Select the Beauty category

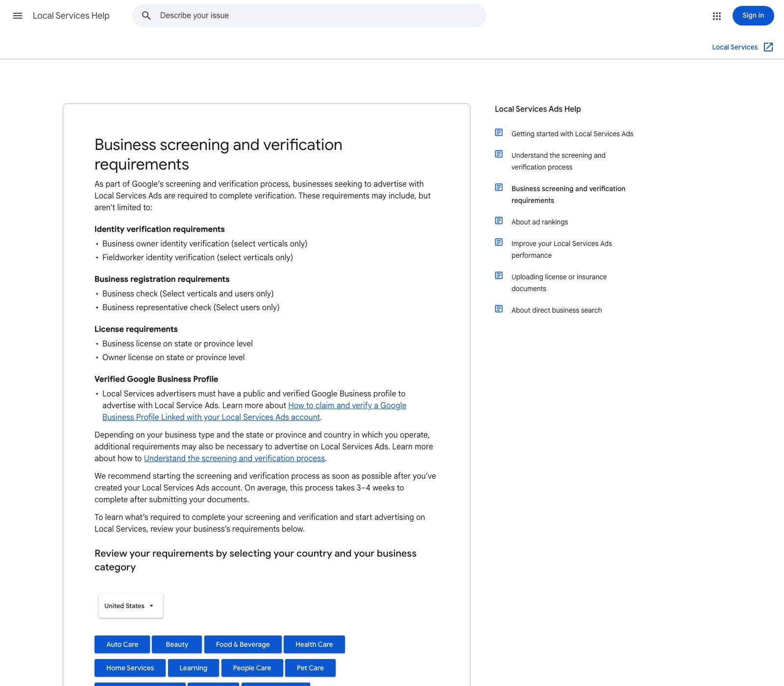[177, 644]
